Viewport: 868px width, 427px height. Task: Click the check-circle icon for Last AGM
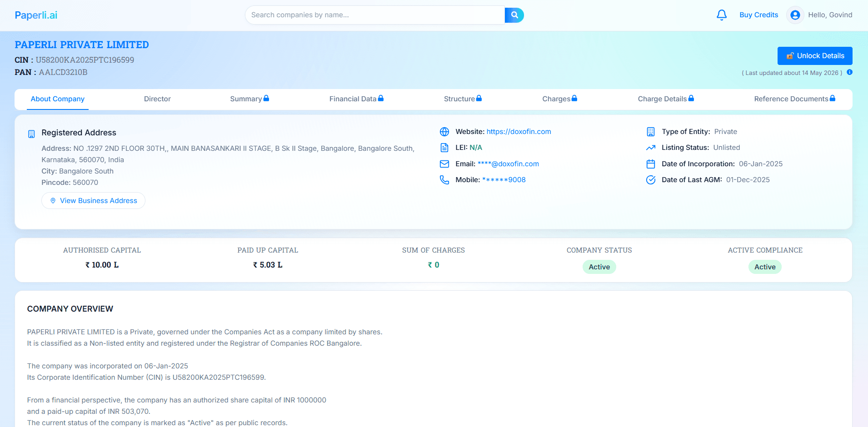(x=651, y=180)
